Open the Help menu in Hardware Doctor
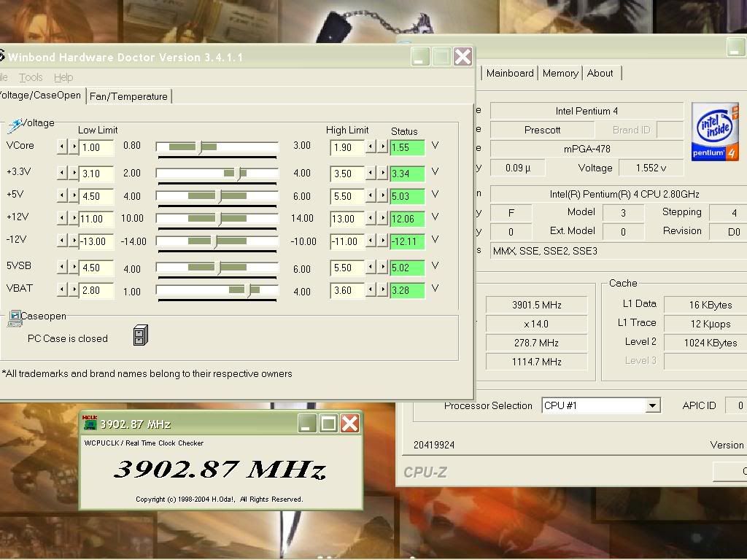This screenshot has width=747, height=560. [63, 77]
